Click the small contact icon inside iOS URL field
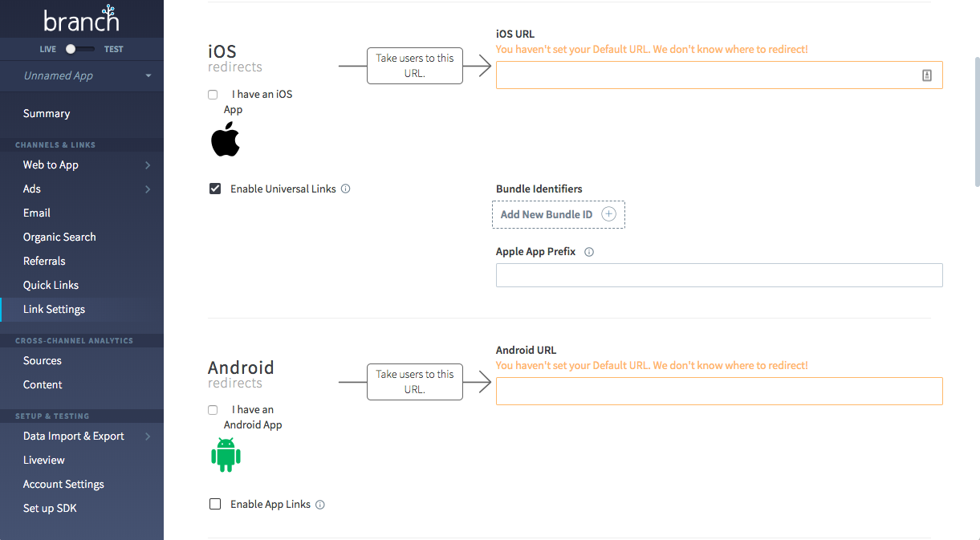This screenshot has width=980, height=540. pyautogui.click(x=927, y=74)
